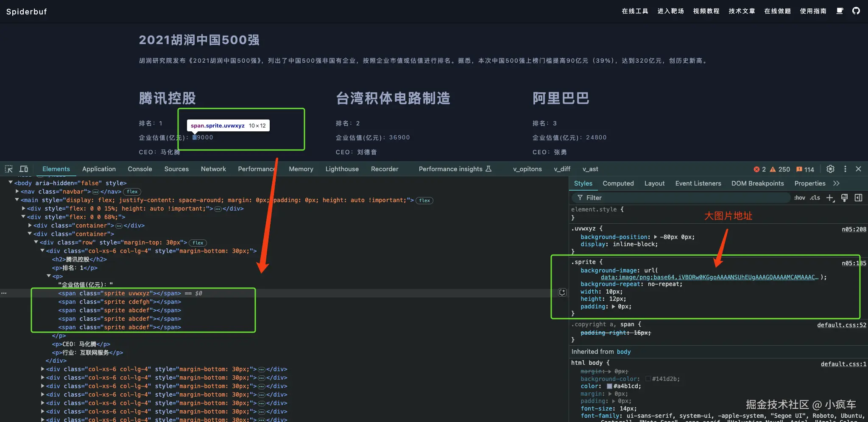This screenshot has height=422, width=868.
Task: Click the ellipsis badge of collapsed container div
Action: click(x=119, y=226)
